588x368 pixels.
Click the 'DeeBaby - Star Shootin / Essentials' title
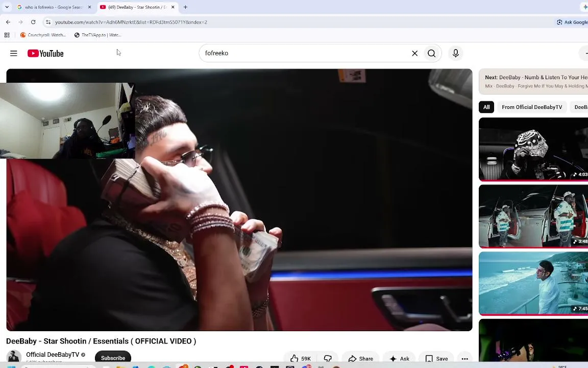click(x=101, y=341)
